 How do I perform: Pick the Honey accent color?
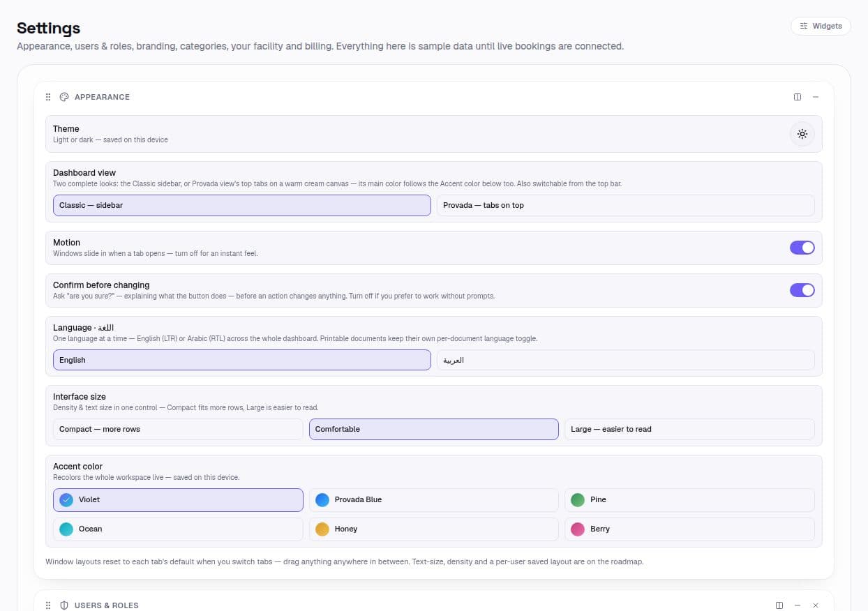[434, 529]
